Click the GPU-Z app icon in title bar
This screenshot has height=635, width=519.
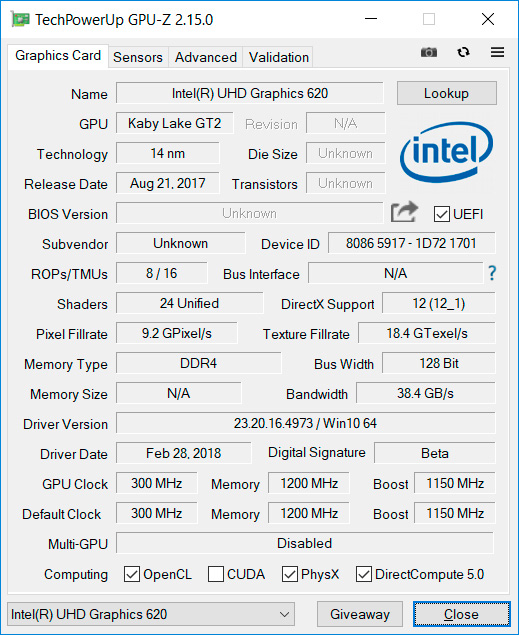point(20,19)
